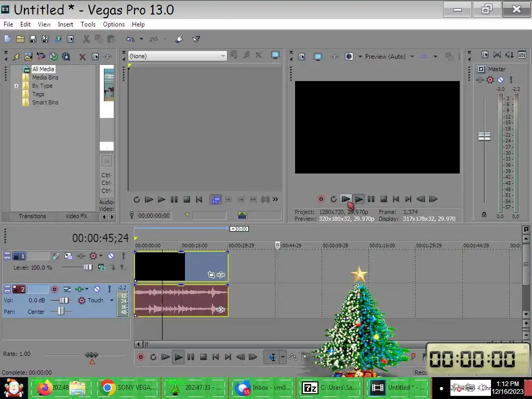Screen dimensions: 532x399
Task: Open the Undo history dropdown arrow
Action: [x=141, y=39]
